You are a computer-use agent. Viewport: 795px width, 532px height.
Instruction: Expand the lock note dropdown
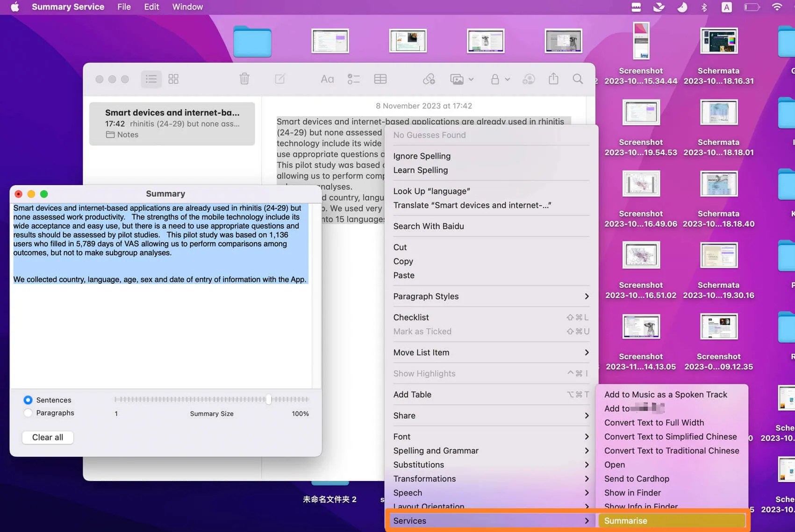point(507,79)
